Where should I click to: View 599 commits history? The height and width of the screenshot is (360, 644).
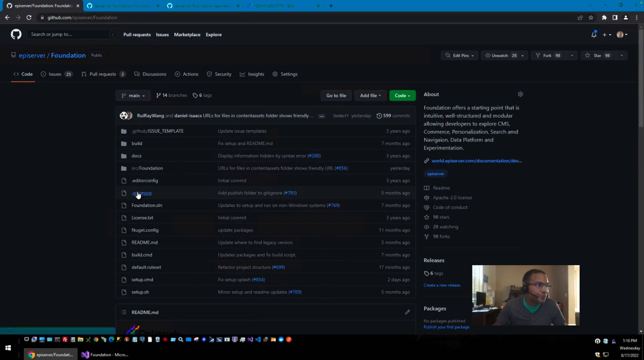[x=393, y=116]
